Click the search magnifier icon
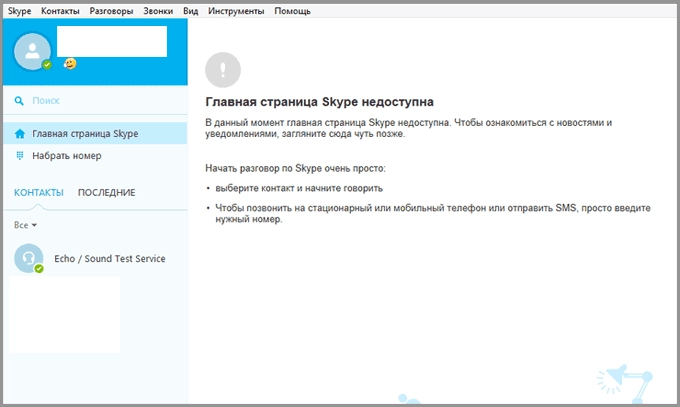Viewport: 680px width, 407px height. 19,101
